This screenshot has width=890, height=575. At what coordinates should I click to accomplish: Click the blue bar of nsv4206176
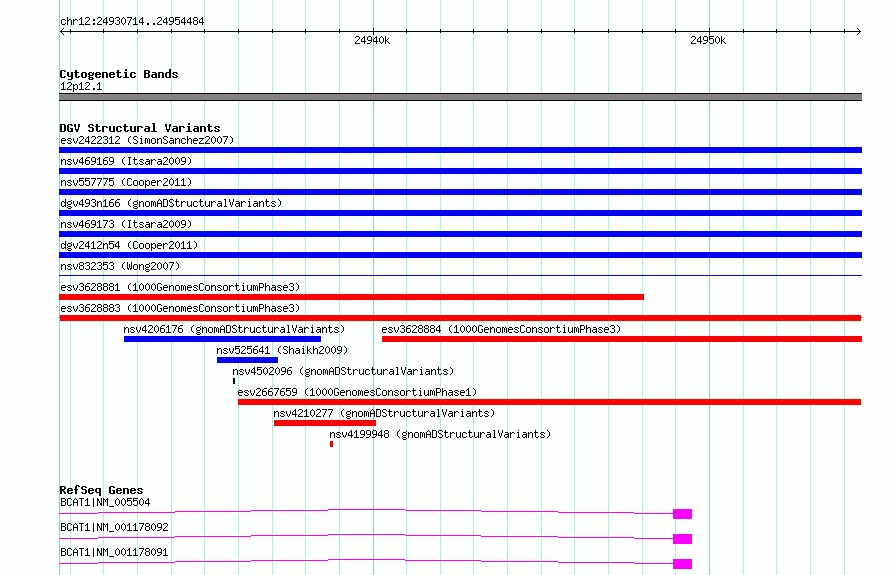click(222, 339)
